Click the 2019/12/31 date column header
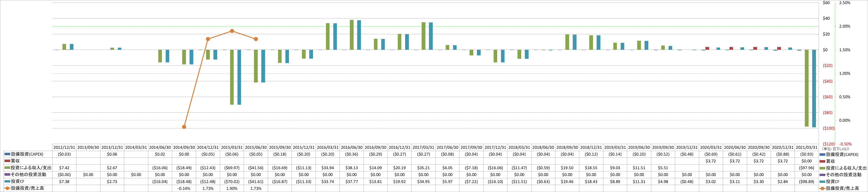Screen dimensions: 868x192 pos(687,148)
